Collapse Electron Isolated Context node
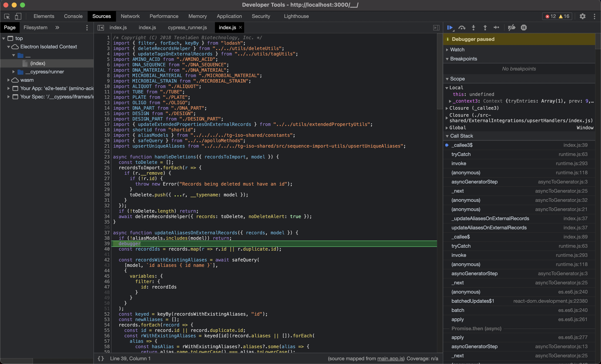The height and width of the screenshot is (364, 601). coord(9,46)
